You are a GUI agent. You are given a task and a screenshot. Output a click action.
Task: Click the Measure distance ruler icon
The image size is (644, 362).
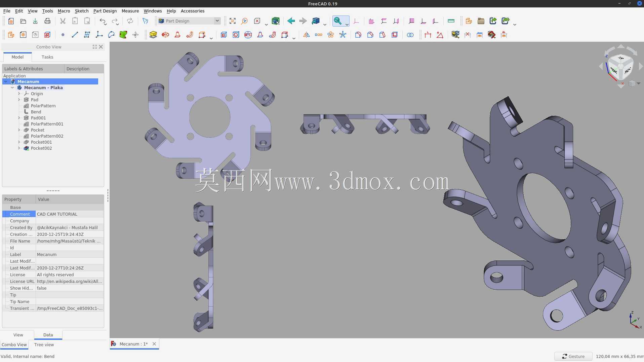(451, 21)
